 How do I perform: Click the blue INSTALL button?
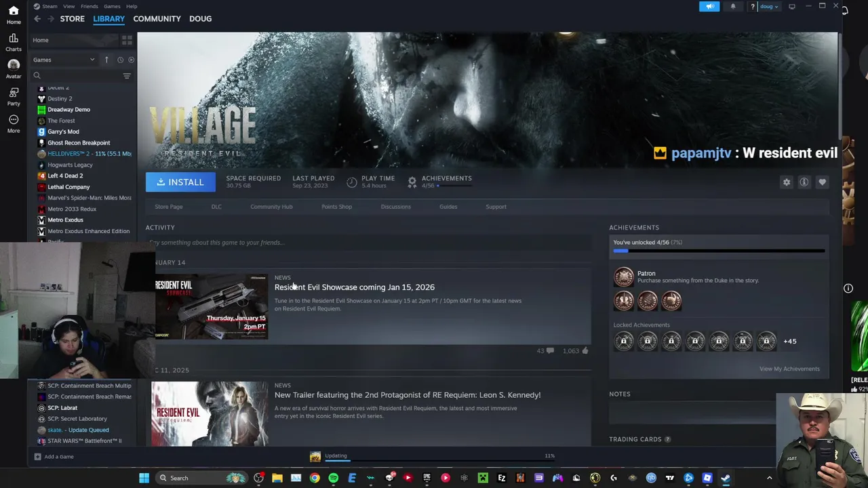180,182
